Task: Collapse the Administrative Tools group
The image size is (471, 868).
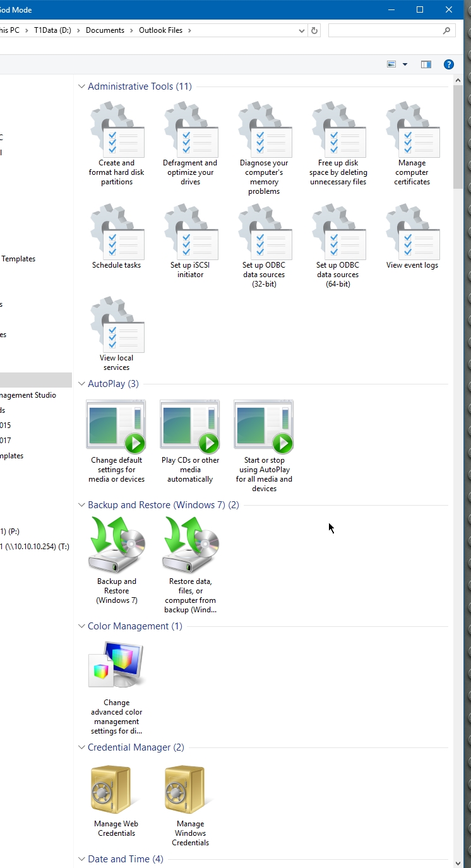Action: point(81,86)
